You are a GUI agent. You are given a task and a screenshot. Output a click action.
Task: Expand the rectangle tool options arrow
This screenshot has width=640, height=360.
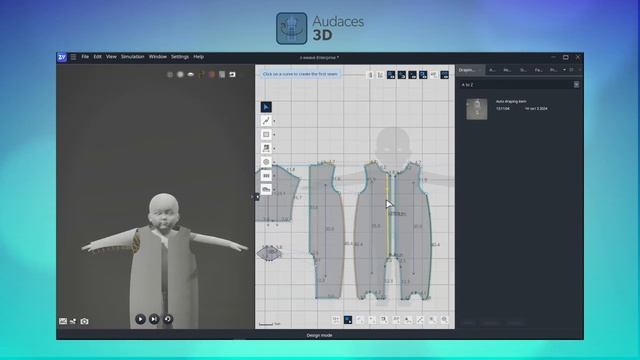[274, 135]
